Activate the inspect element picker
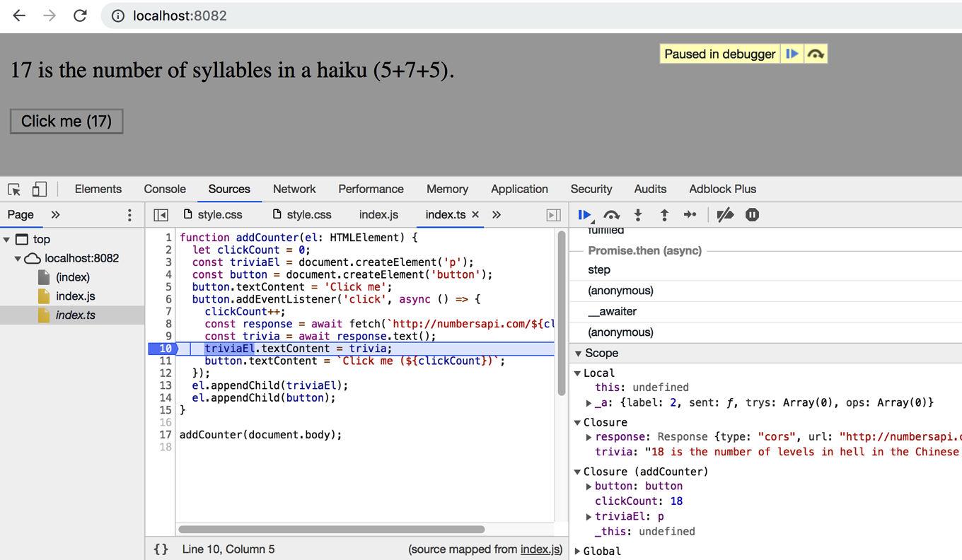Viewport: 962px width, 560px height. click(14, 189)
